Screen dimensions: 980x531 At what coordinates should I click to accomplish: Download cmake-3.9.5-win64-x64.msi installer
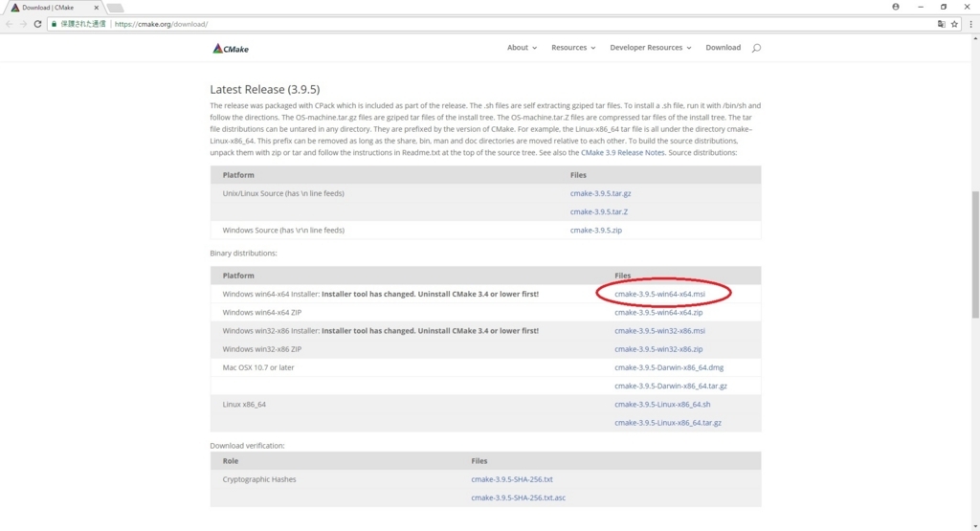[x=659, y=295]
